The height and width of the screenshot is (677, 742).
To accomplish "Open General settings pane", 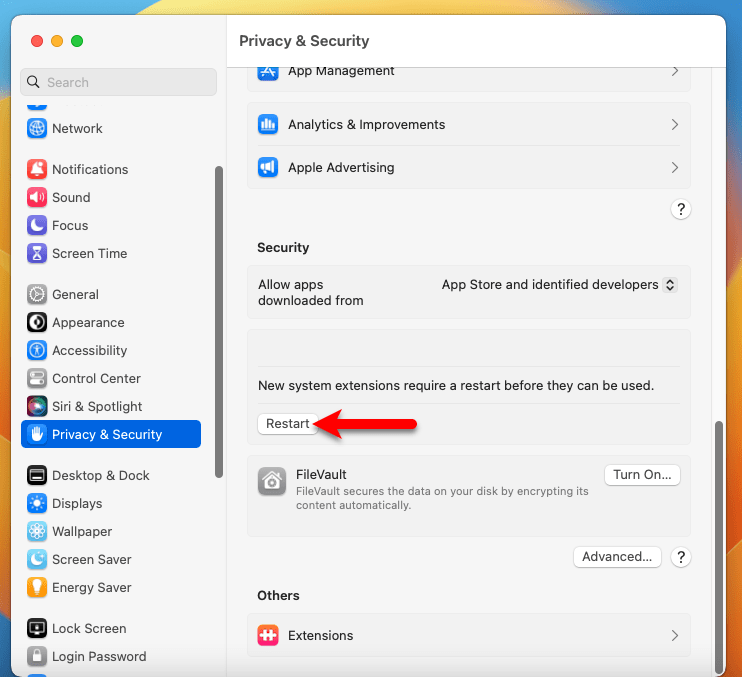I will [x=75, y=294].
